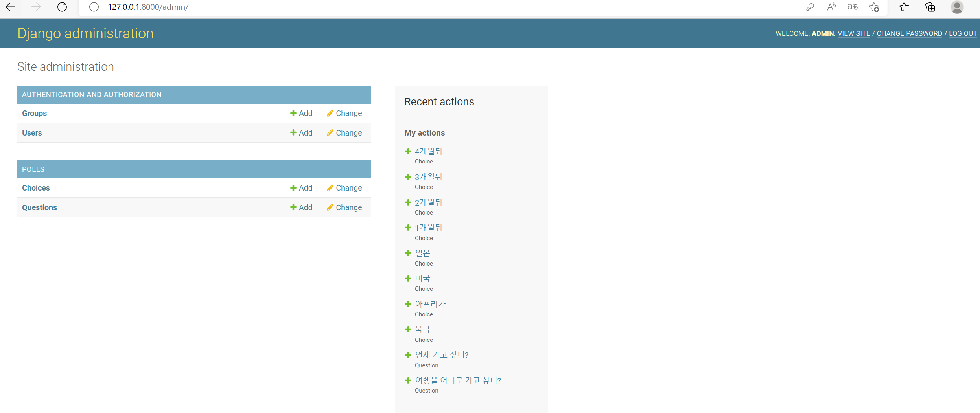Open recent action 일본
This screenshot has width=980, height=413.
pos(423,253)
